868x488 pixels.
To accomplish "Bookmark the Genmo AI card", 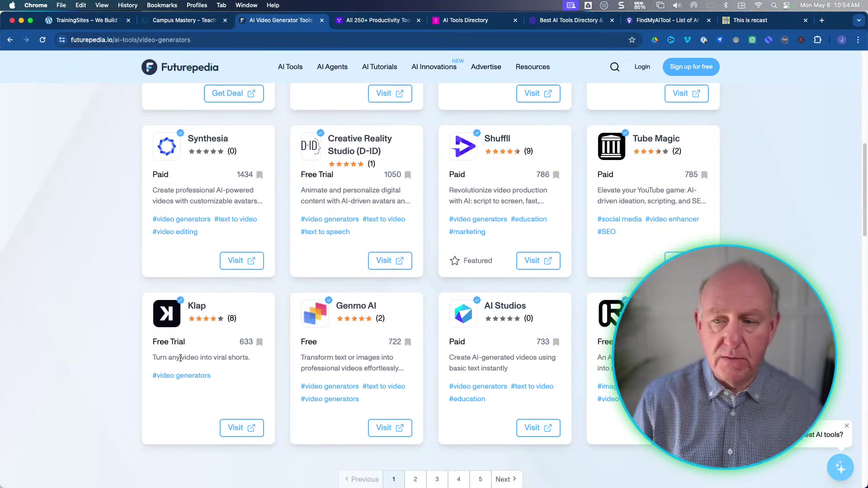I will click(x=408, y=342).
